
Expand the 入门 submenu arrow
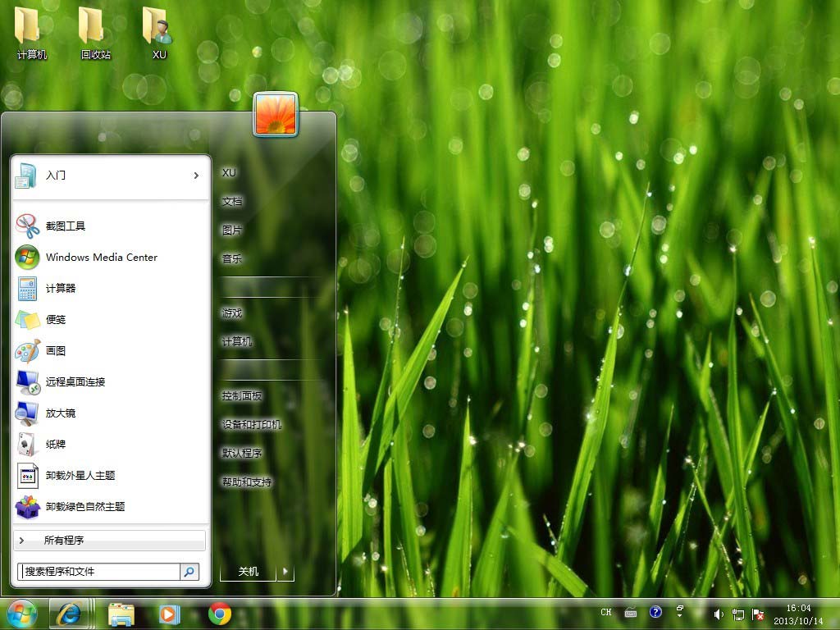click(x=196, y=176)
